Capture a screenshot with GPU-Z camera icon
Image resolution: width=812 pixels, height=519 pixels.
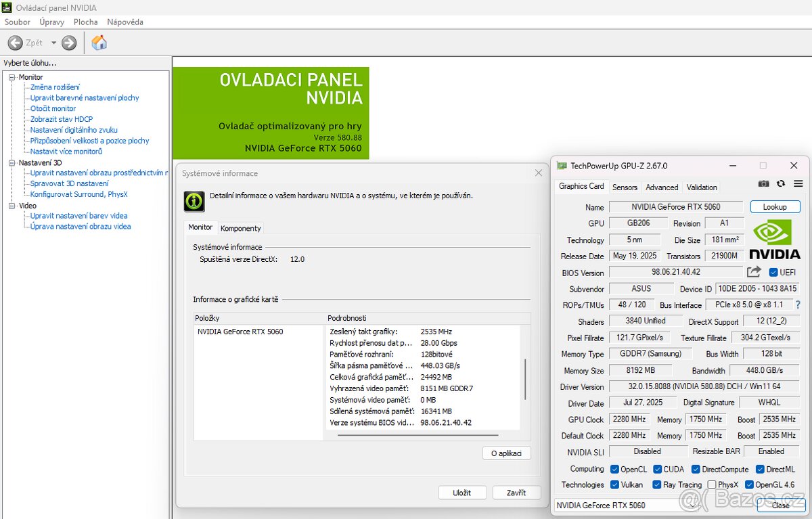[763, 183]
